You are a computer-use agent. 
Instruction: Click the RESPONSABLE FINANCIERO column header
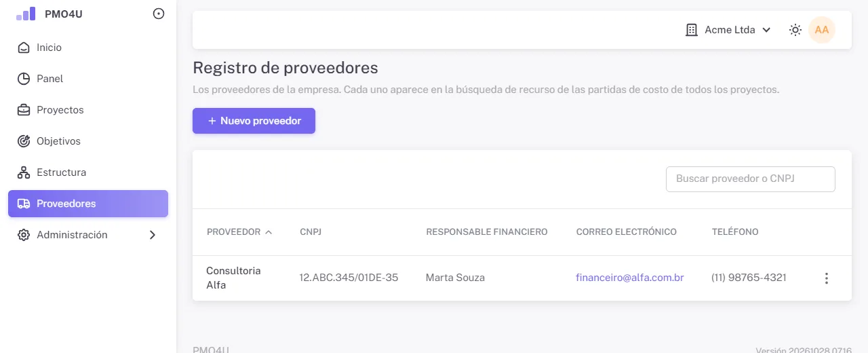[487, 232]
